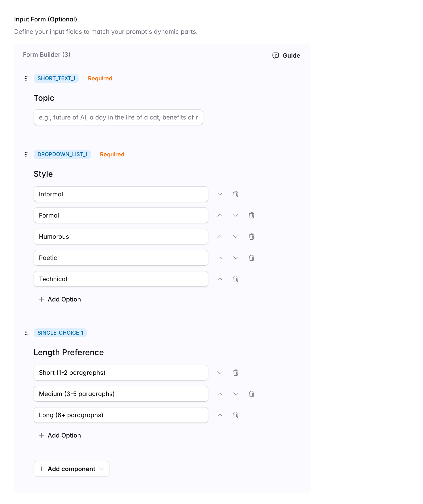Move the Formal option up
This screenshot has width=423, height=504.
tap(220, 216)
